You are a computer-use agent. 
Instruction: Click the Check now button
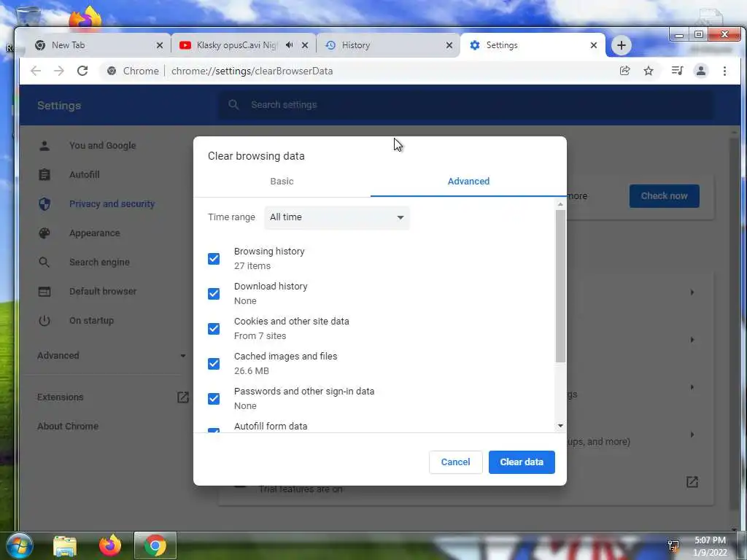point(664,195)
